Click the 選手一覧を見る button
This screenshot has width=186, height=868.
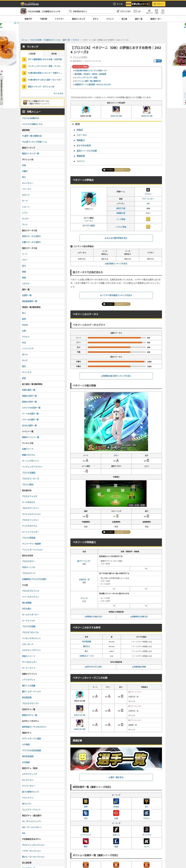(x=116, y=777)
